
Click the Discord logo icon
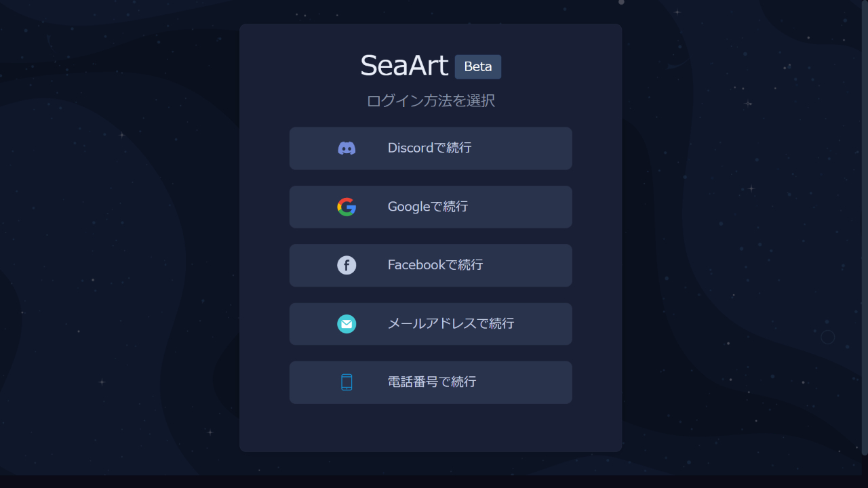point(347,148)
